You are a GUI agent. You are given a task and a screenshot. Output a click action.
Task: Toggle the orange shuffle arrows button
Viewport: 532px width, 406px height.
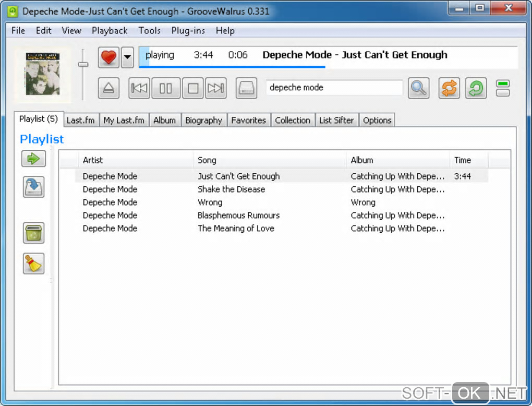(449, 88)
